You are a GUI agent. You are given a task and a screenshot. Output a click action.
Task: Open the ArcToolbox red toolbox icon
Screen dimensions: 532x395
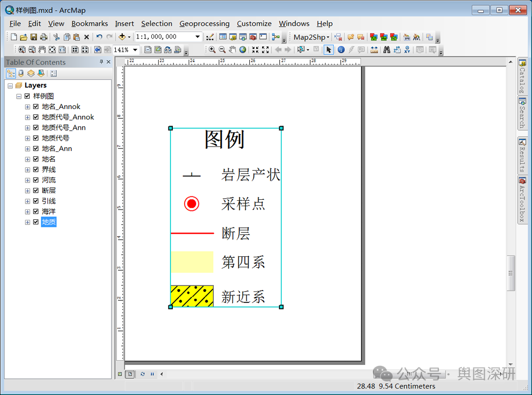(x=253, y=37)
